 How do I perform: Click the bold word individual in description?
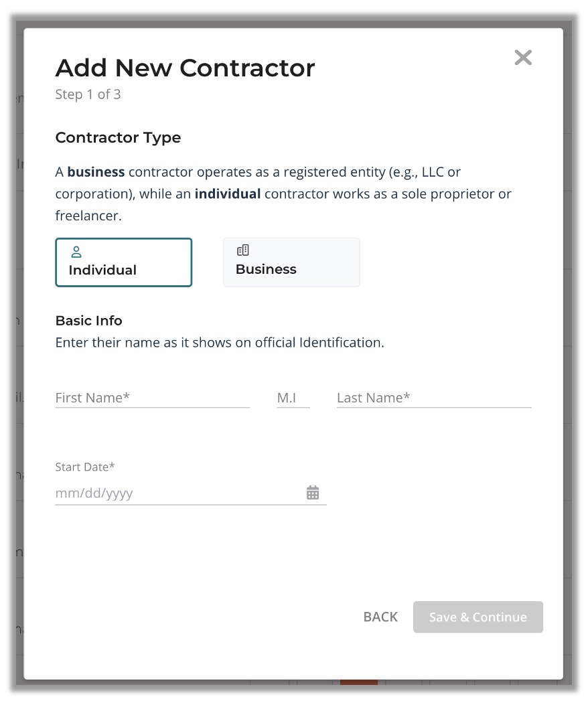(x=228, y=193)
